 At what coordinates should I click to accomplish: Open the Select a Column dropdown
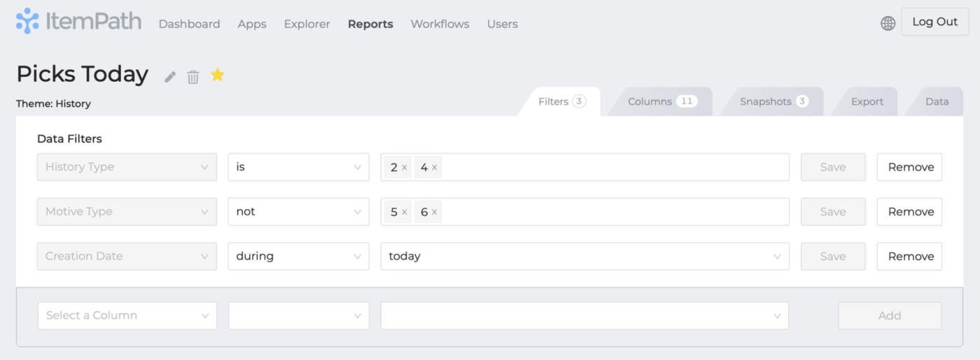click(x=127, y=316)
